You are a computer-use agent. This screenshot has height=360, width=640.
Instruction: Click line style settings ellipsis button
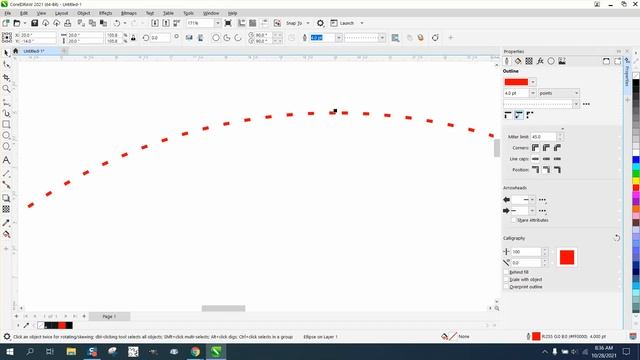(586, 104)
